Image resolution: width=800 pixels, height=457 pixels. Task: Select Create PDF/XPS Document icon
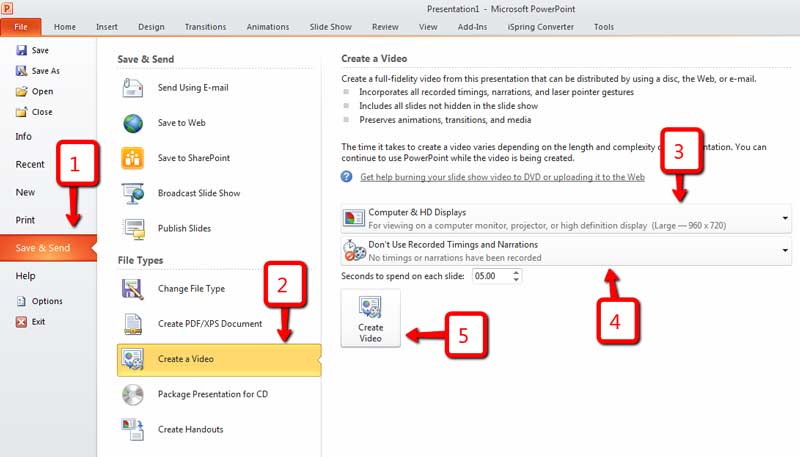coord(133,324)
